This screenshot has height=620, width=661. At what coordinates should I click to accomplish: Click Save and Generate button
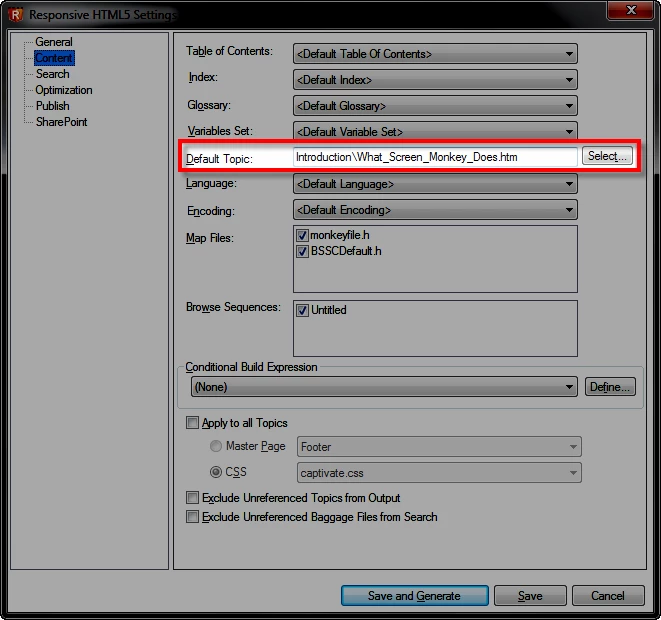pyautogui.click(x=414, y=596)
